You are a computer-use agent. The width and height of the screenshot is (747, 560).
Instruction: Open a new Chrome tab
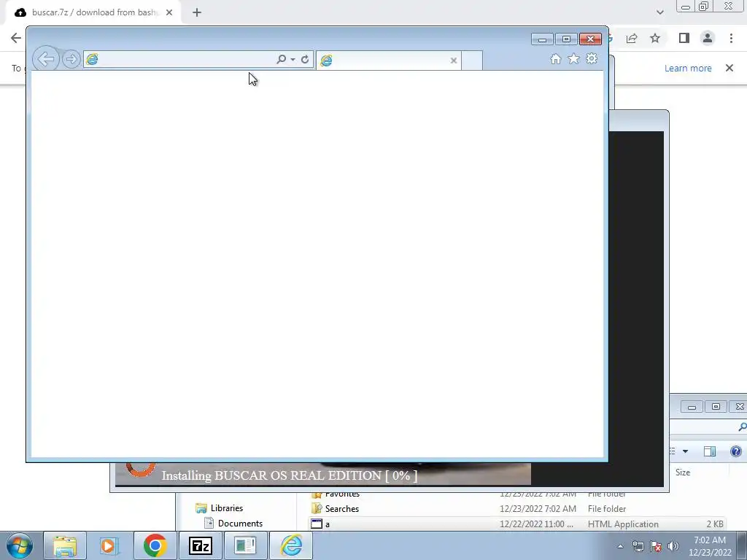click(197, 12)
